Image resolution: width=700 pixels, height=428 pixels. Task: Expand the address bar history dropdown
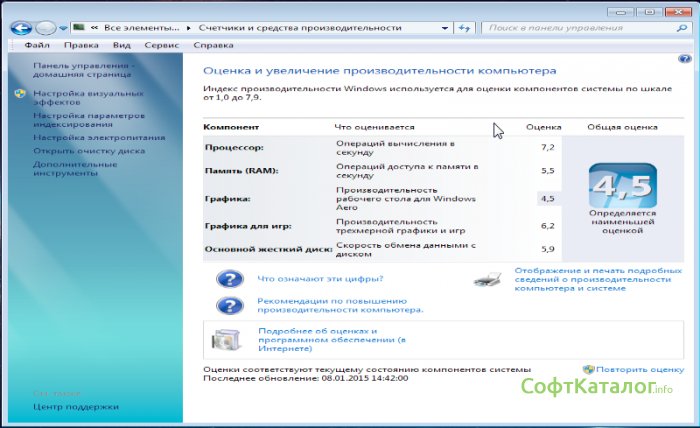[x=445, y=28]
